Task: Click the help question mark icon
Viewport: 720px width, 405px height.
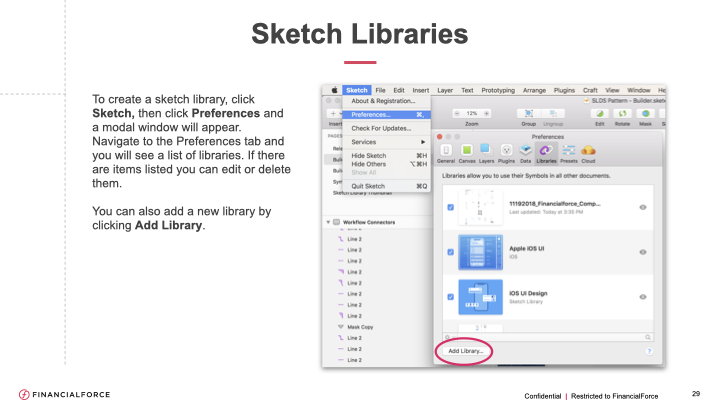Action: coord(649,351)
